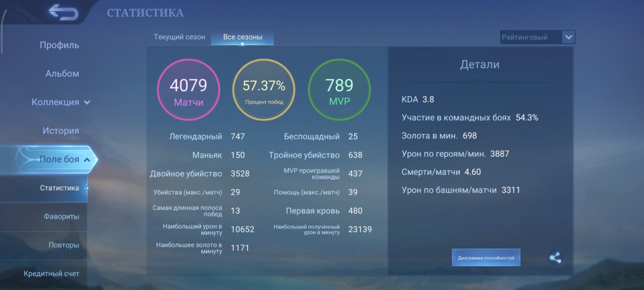644x290 pixels.
Task: Click Самая длинная полоса побед value 13
Action: click(235, 211)
